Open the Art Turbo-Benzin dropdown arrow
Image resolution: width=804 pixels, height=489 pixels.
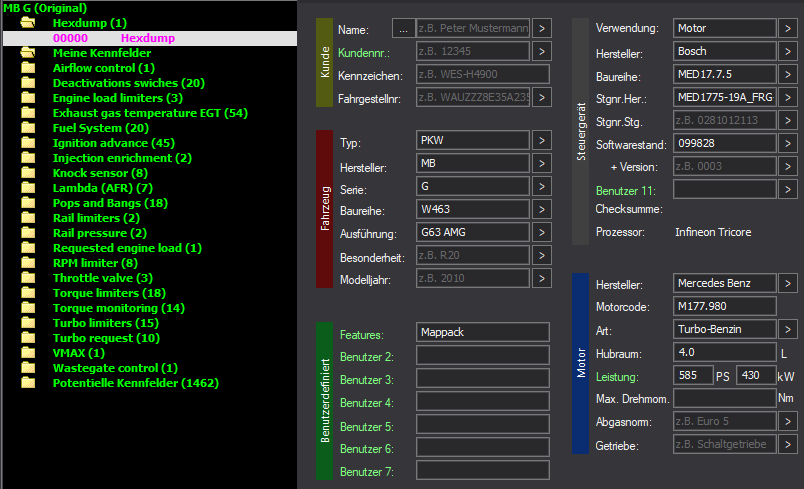click(788, 329)
